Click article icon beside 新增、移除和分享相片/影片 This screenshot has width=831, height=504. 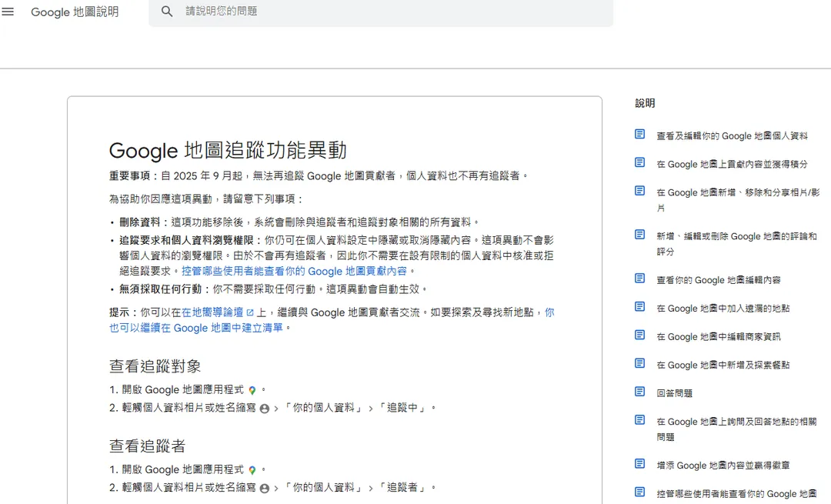point(639,191)
